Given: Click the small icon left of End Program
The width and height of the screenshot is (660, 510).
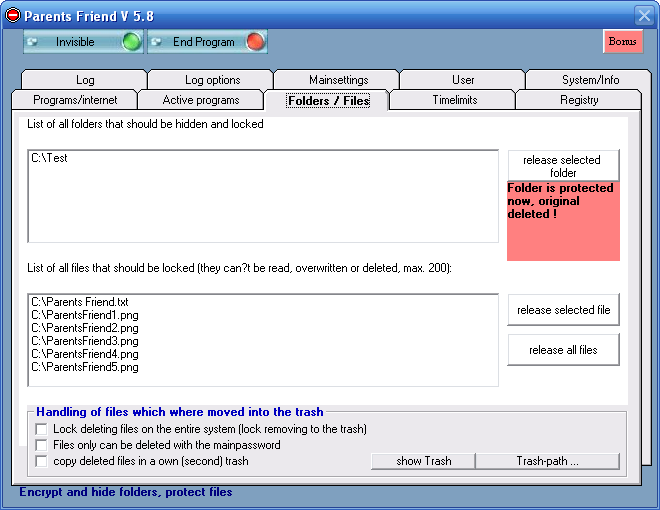Looking at the screenshot, I should pyautogui.click(x=157, y=42).
